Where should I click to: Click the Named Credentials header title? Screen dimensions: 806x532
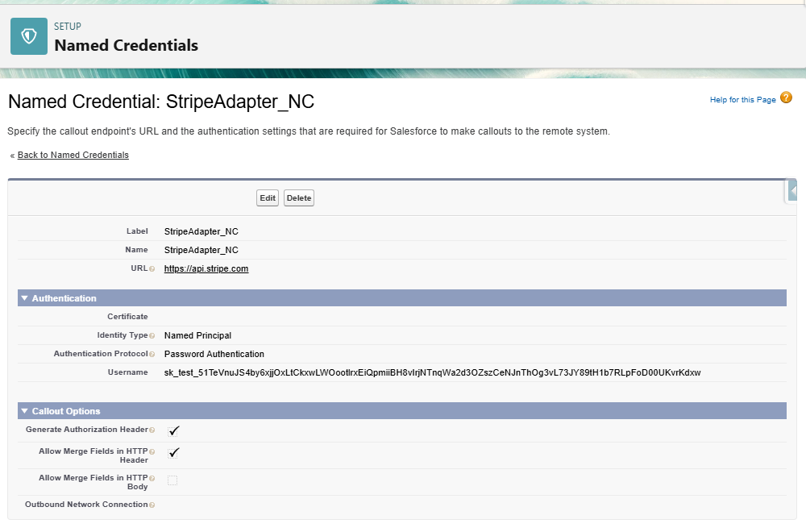[x=126, y=45]
